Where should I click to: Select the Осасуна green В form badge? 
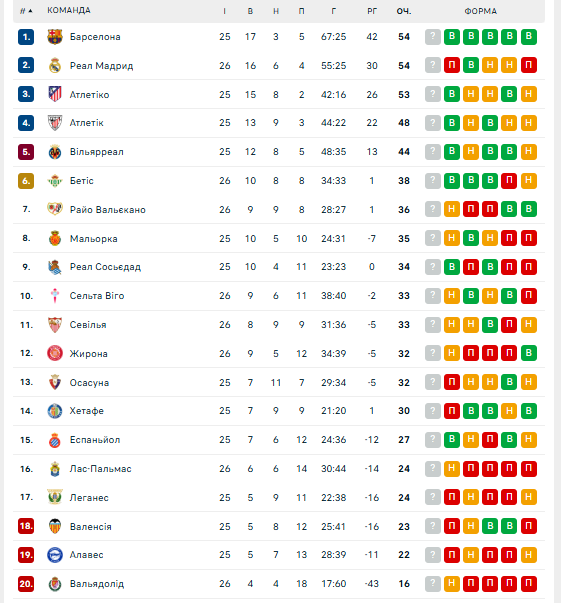(x=509, y=382)
